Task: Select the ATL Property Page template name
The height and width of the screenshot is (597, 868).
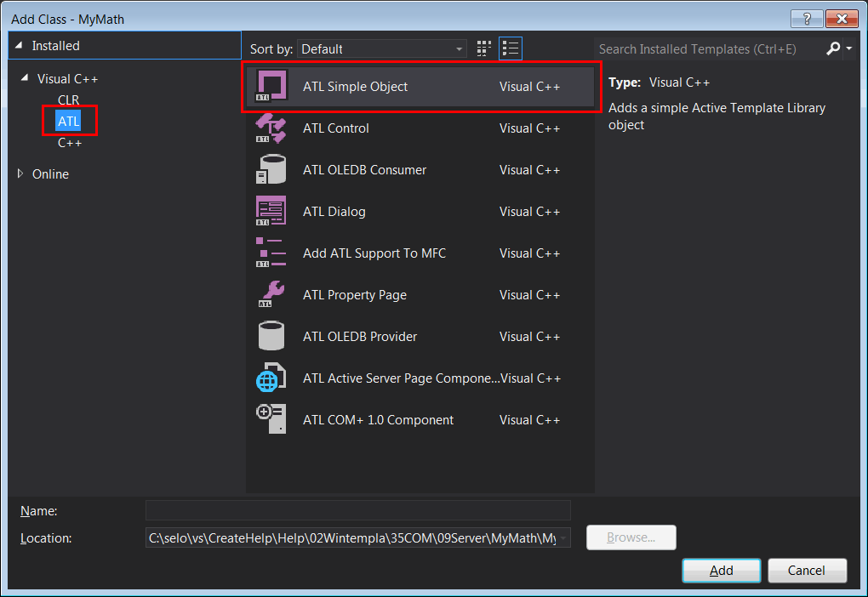Action: click(354, 295)
